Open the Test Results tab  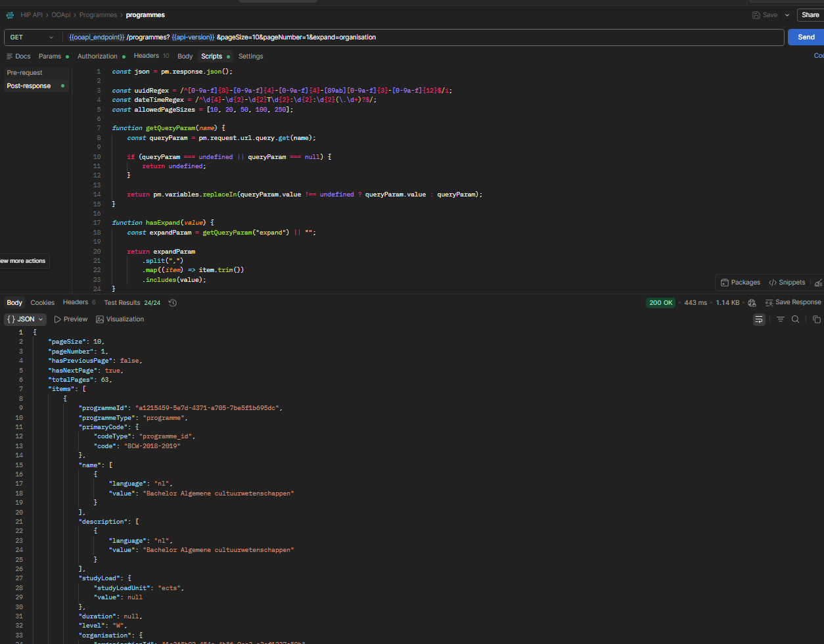[x=132, y=302]
